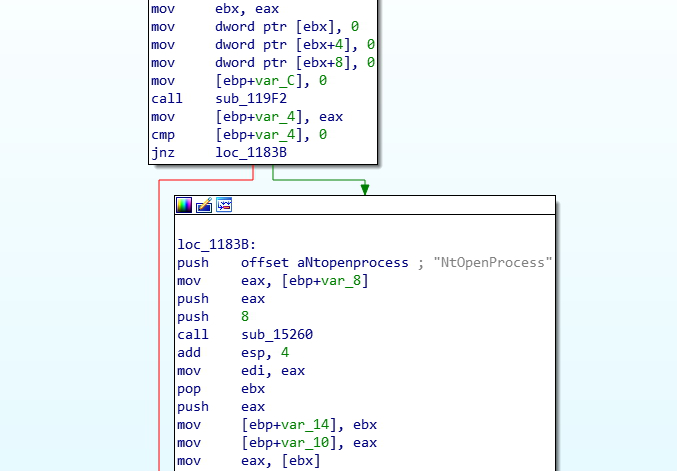Click the group nodes icon
The width and height of the screenshot is (677, 471).
tap(224, 204)
